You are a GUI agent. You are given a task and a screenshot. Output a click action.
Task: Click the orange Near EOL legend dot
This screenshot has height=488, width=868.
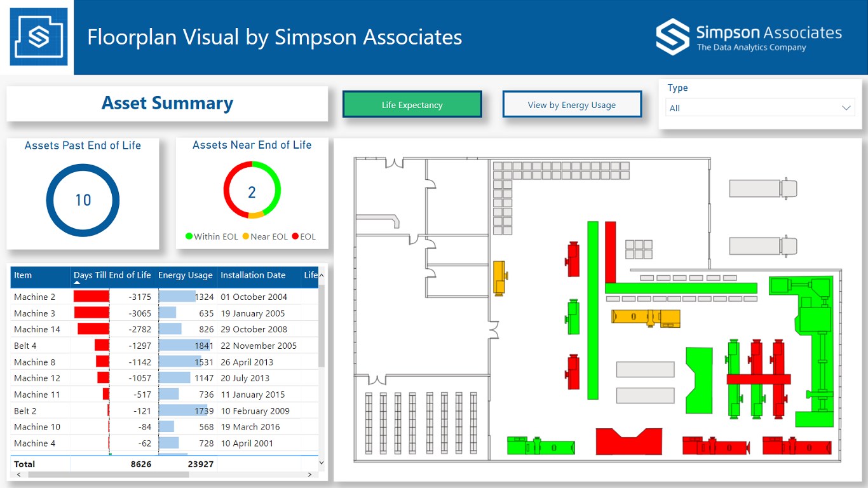pos(246,236)
